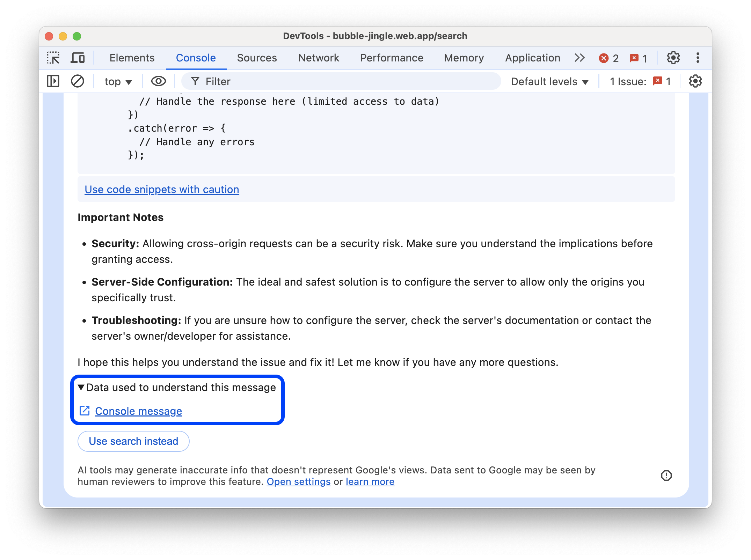The width and height of the screenshot is (751, 560).
Task: Expand the more tools chevron
Action: [x=579, y=58]
